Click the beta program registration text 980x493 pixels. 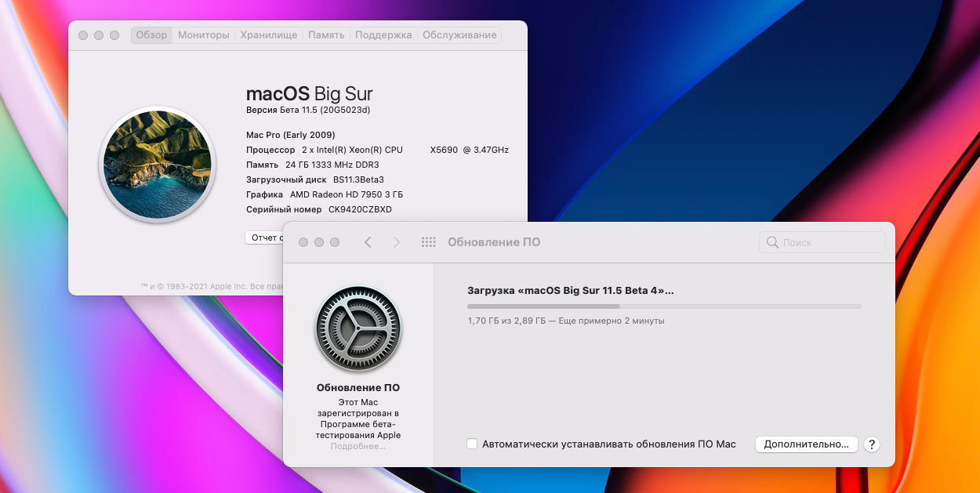(x=358, y=418)
